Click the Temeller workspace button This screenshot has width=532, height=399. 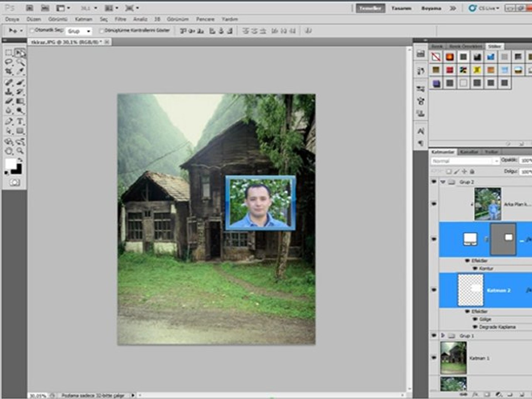[x=370, y=8]
